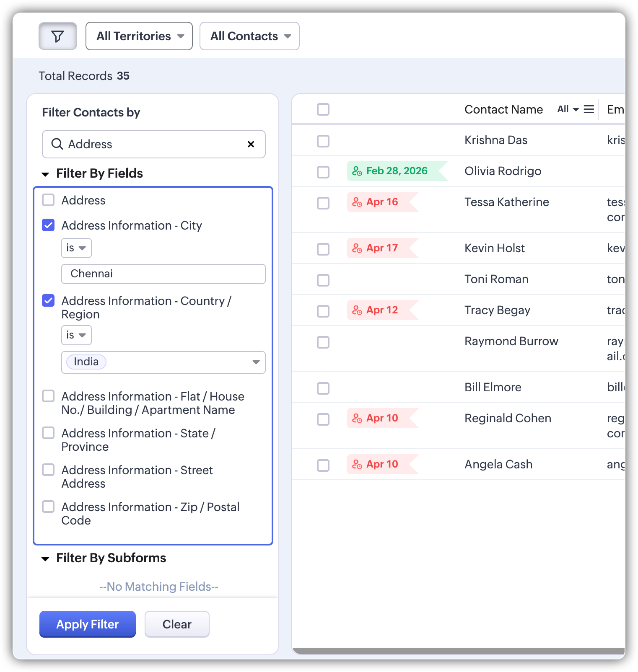
Task: Open the All Territories dropdown
Action: tap(139, 36)
